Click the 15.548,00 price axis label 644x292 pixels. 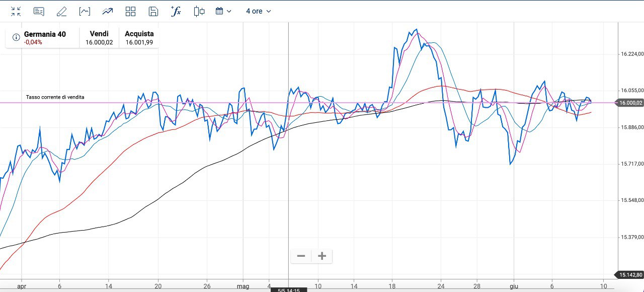coord(632,200)
